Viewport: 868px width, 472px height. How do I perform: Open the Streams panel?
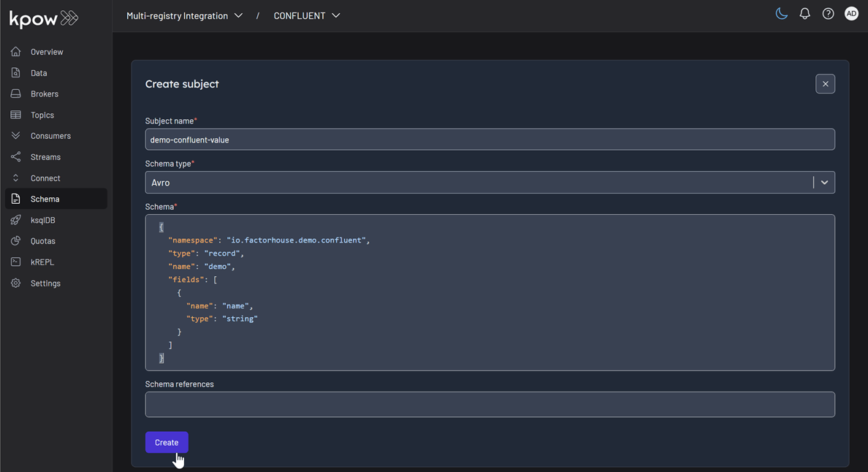[x=44, y=156]
